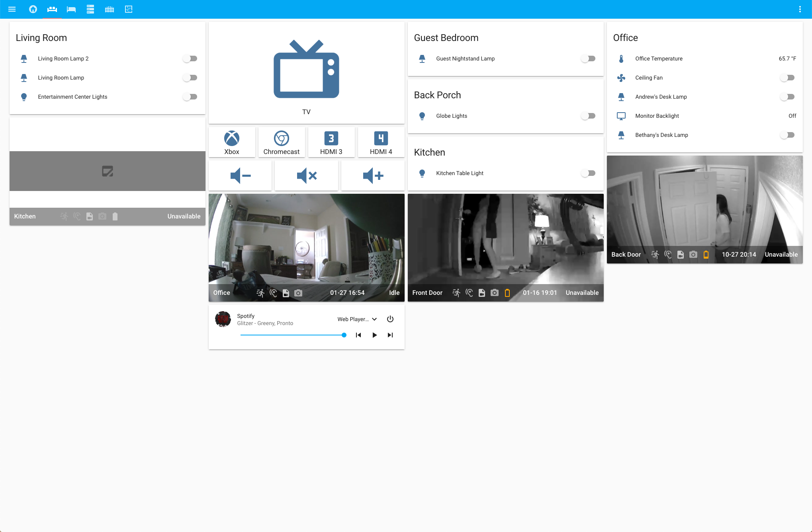Click Front Door camera snapshot icon
The image size is (812, 532).
[494, 293]
